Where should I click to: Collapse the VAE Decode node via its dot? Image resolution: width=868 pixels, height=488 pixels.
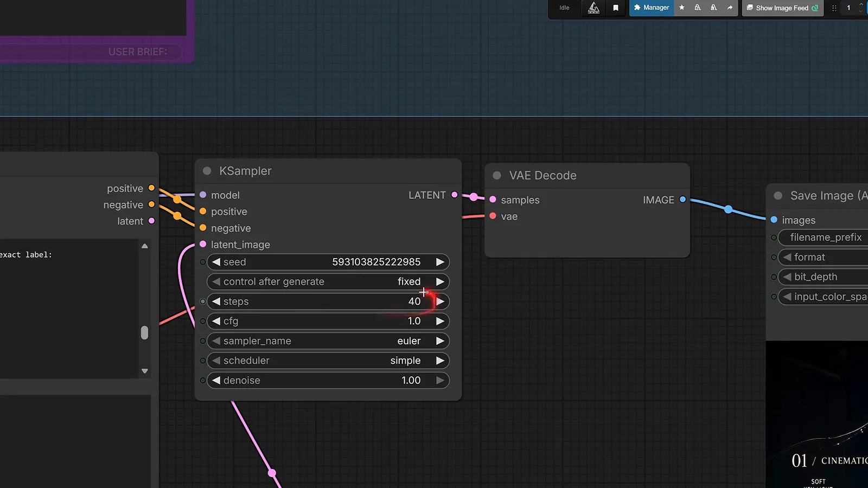click(x=496, y=176)
